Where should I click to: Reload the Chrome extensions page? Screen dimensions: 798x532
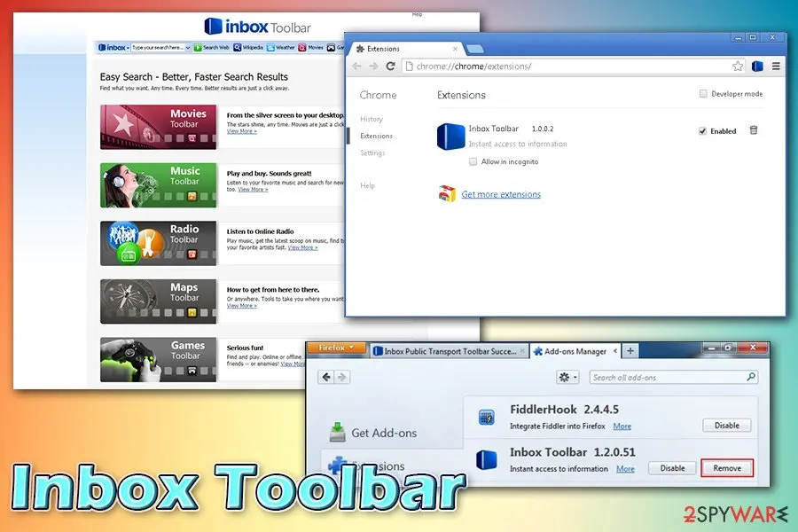(390, 66)
